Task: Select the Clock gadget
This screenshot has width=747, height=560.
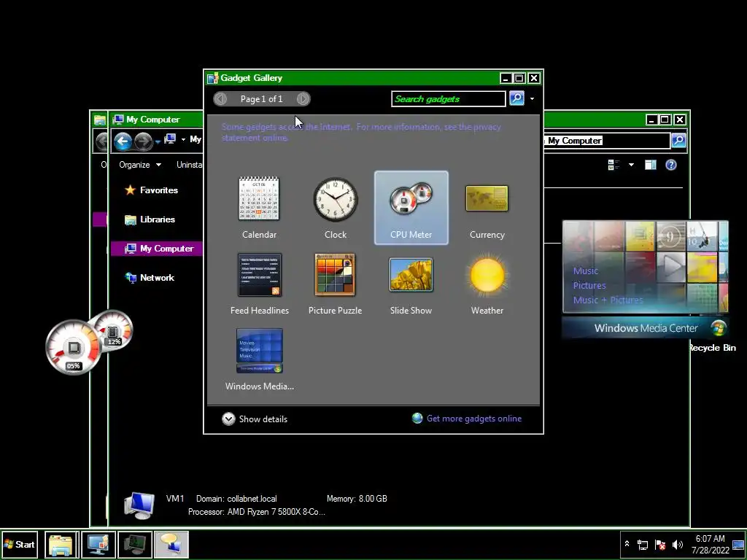Action: click(336, 208)
